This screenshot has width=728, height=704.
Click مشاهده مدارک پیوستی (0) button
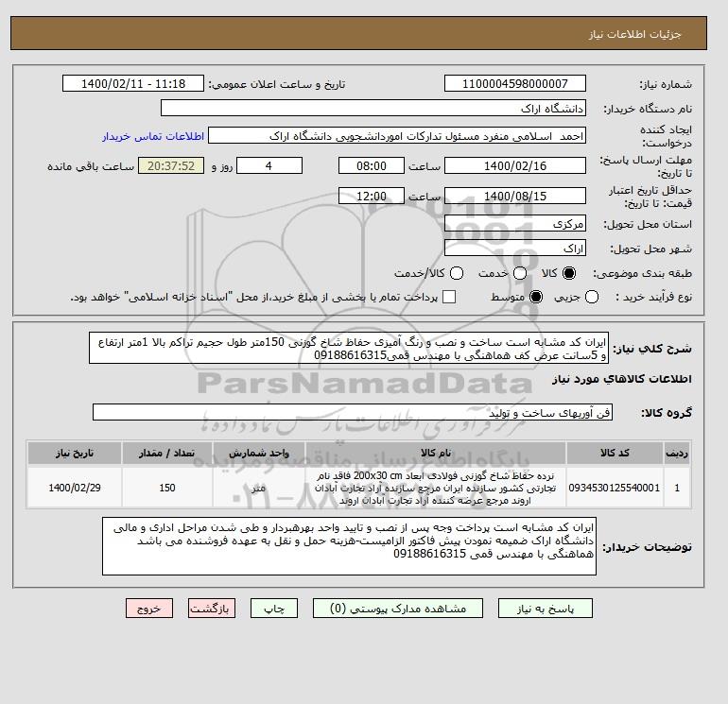coord(398,609)
